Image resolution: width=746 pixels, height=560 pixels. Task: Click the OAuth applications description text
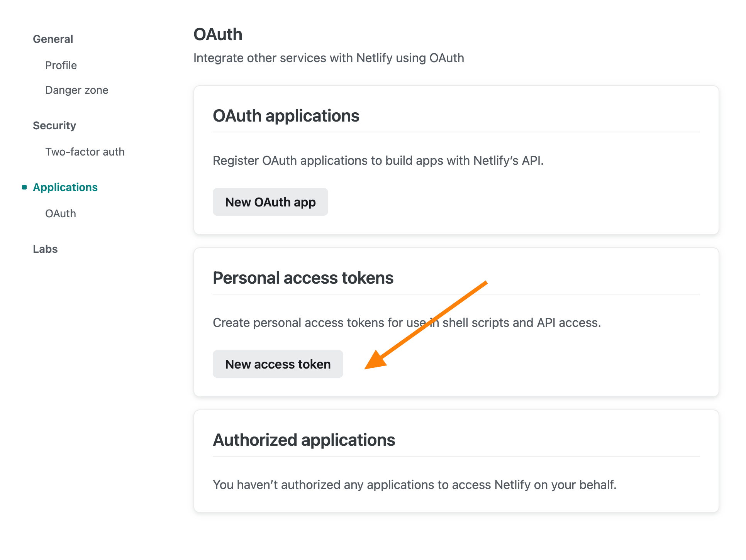[x=378, y=161]
